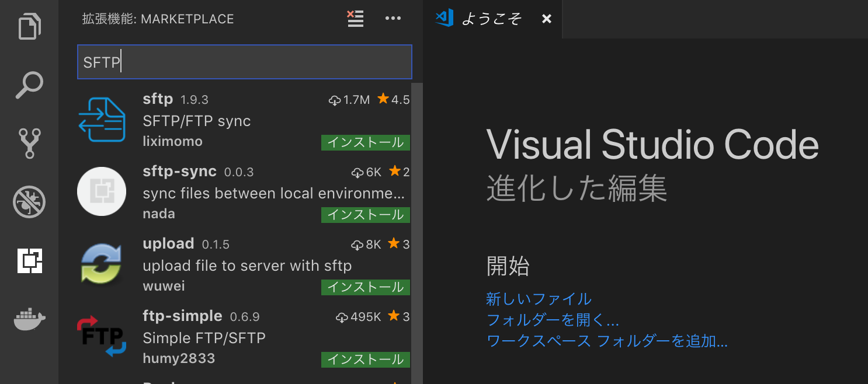Select the sftp-sync extension icon
This screenshot has height=384, width=868.
(x=102, y=191)
